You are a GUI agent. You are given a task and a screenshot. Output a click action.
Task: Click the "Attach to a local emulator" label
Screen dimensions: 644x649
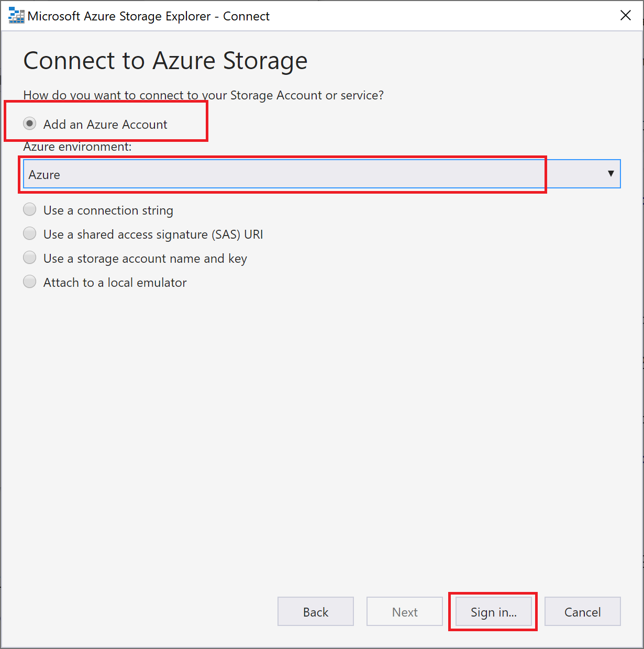click(115, 282)
